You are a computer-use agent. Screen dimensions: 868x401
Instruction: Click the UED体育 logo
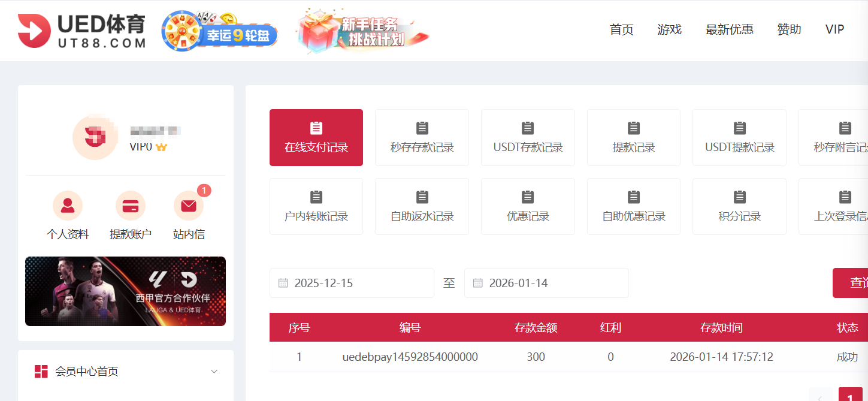[81, 31]
